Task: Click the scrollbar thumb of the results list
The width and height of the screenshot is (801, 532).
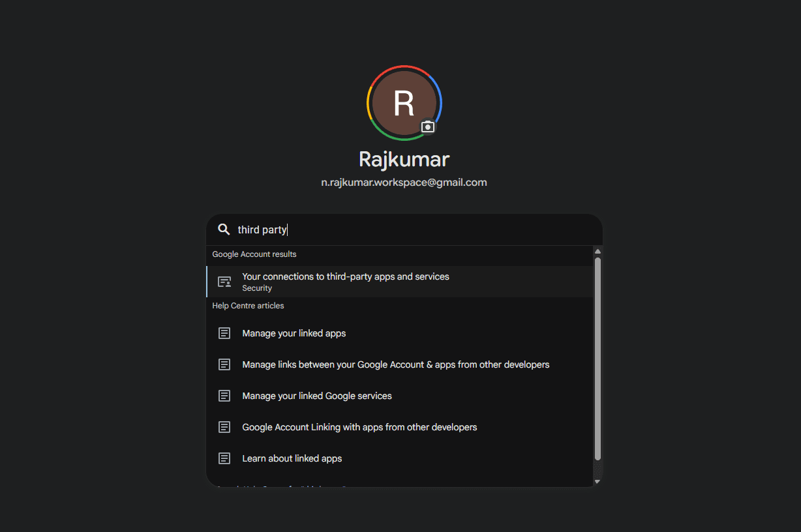Action: coord(597,359)
